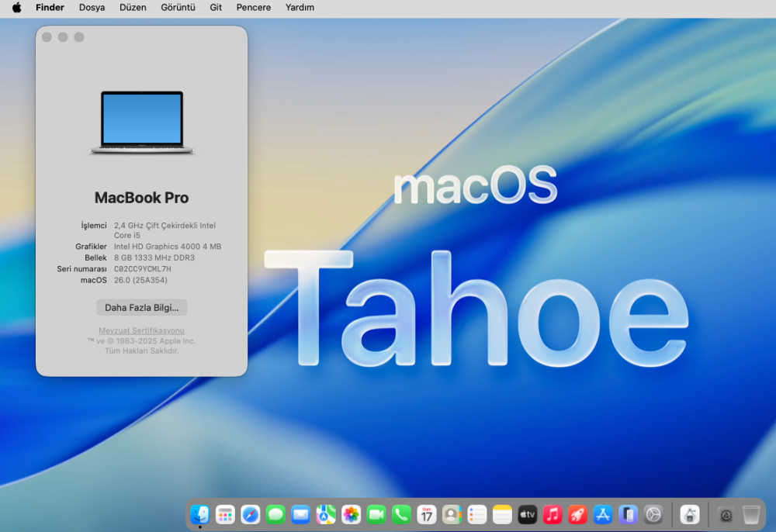The image size is (776, 532).
Task: Minimize the About This Mac window
Action: click(x=63, y=37)
